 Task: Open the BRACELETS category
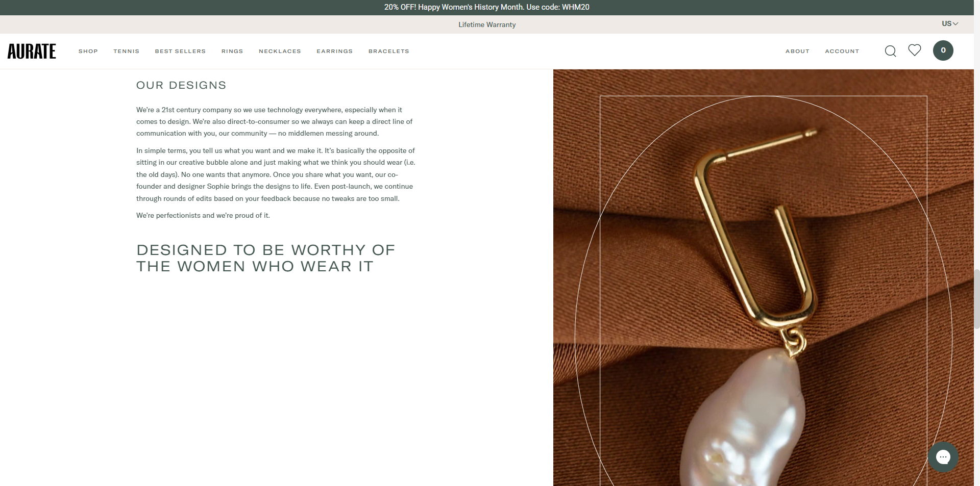point(389,51)
